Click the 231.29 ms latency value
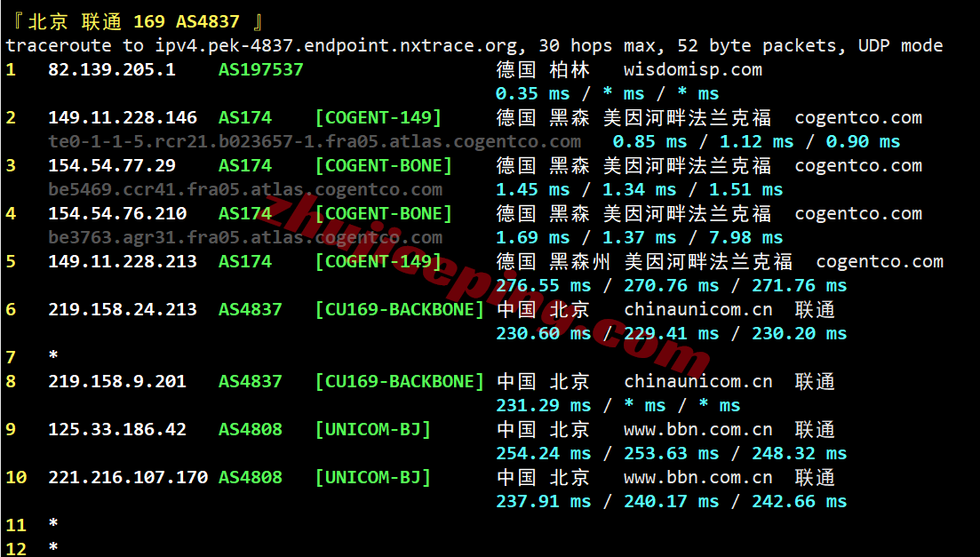Screen dimensions: 980x557 pos(543,406)
